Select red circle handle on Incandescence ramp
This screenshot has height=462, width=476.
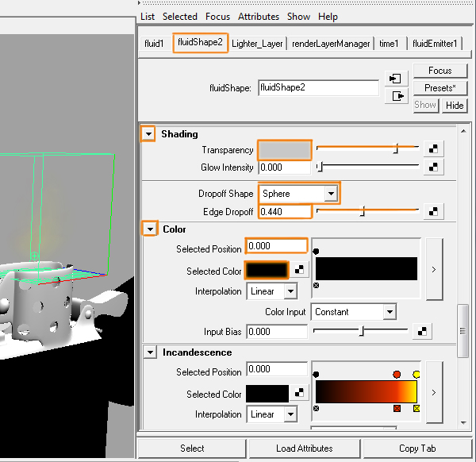(397, 374)
